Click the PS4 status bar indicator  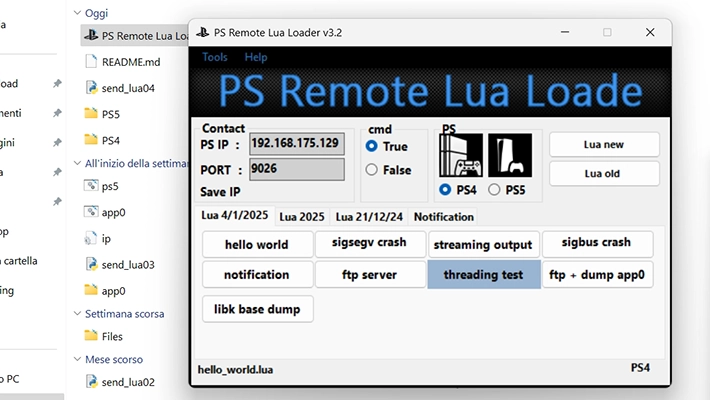[x=640, y=367]
